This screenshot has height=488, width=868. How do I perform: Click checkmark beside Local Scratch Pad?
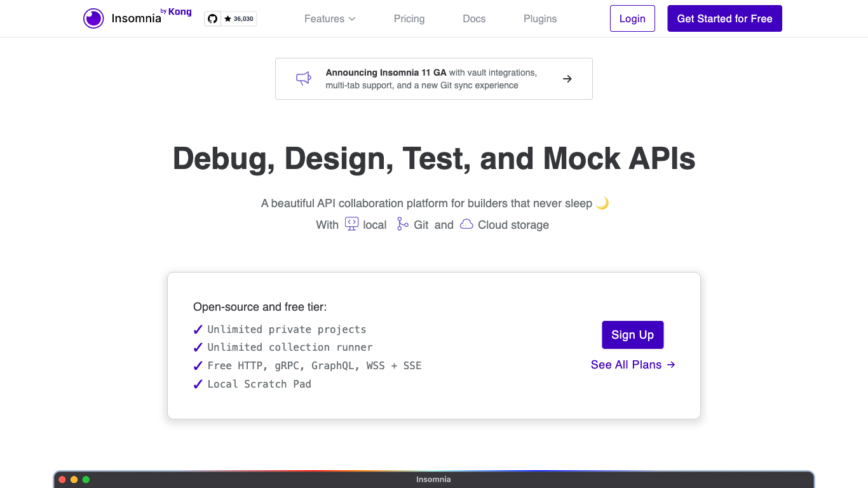click(x=198, y=384)
